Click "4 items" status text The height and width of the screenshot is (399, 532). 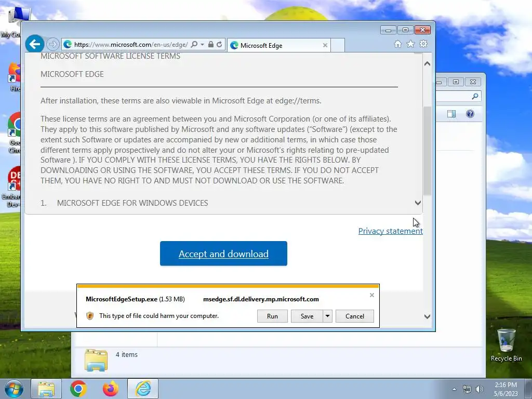pos(127,354)
